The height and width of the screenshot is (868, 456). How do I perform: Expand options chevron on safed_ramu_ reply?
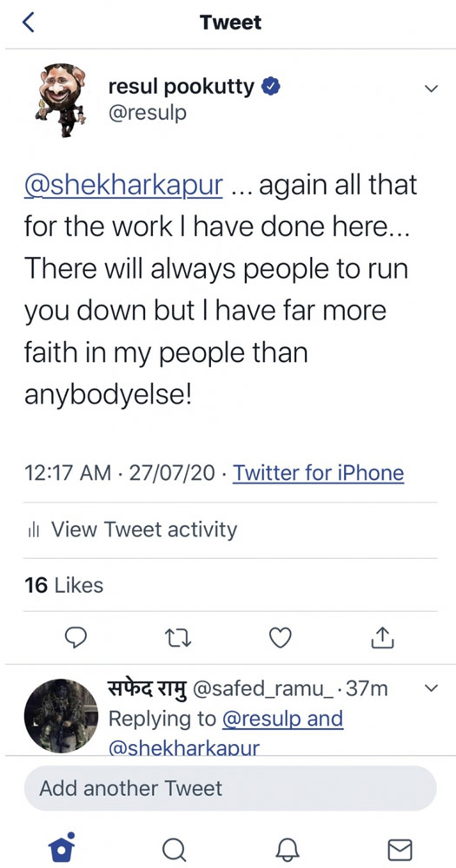pyautogui.click(x=431, y=688)
